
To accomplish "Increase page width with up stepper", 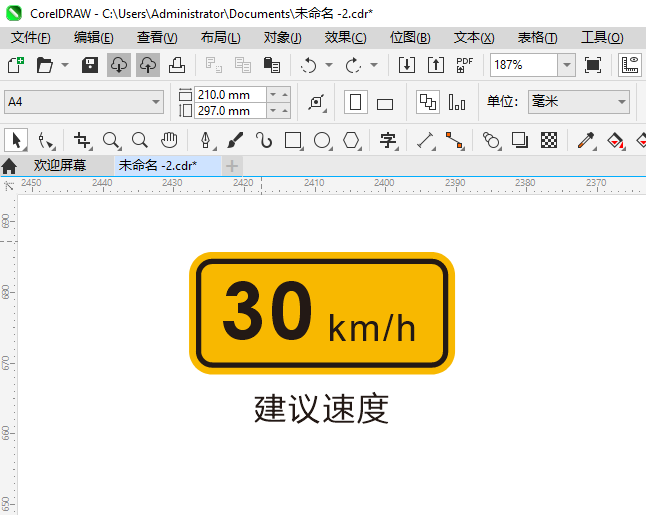I will [285, 95].
